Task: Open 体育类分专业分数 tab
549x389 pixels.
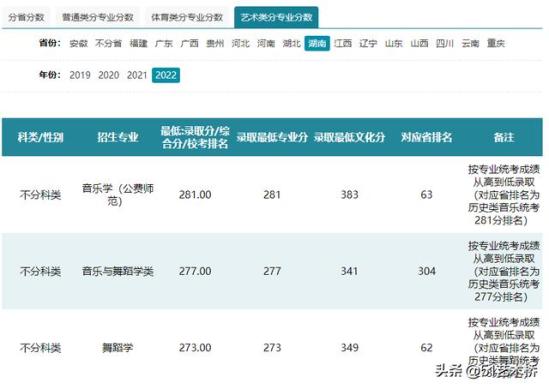Action: click(187, 17)
